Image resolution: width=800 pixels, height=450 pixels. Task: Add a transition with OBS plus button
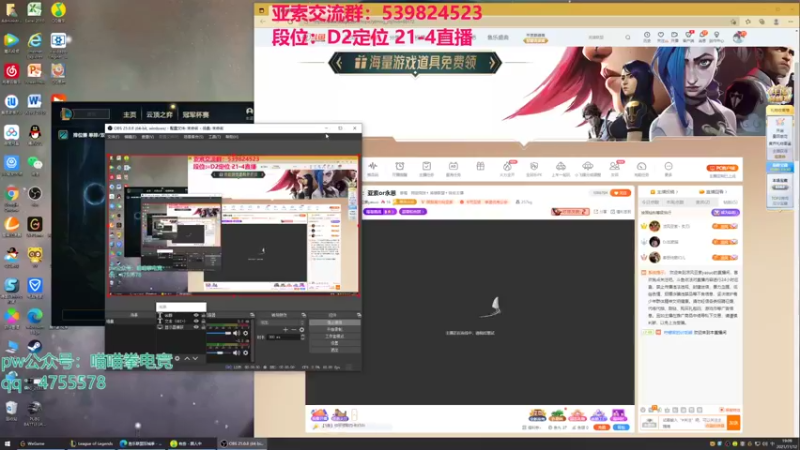pyautogui.click(x=286, y=330)
